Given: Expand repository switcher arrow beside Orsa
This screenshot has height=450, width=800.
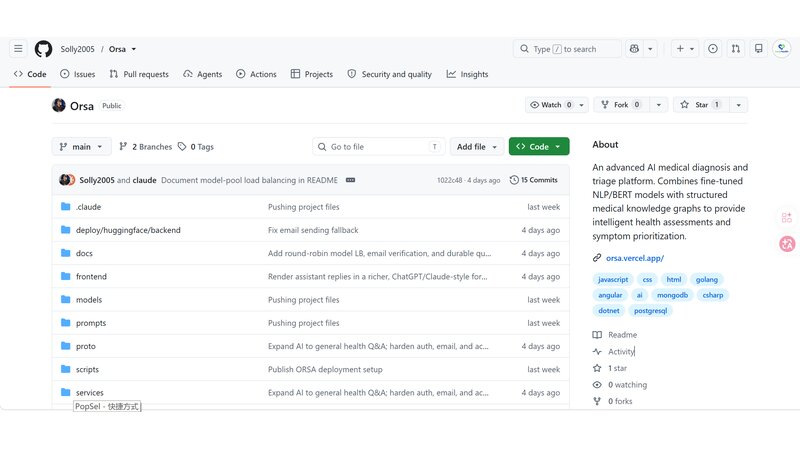Looking at the screenshot, I should click(x=134, y=49).
